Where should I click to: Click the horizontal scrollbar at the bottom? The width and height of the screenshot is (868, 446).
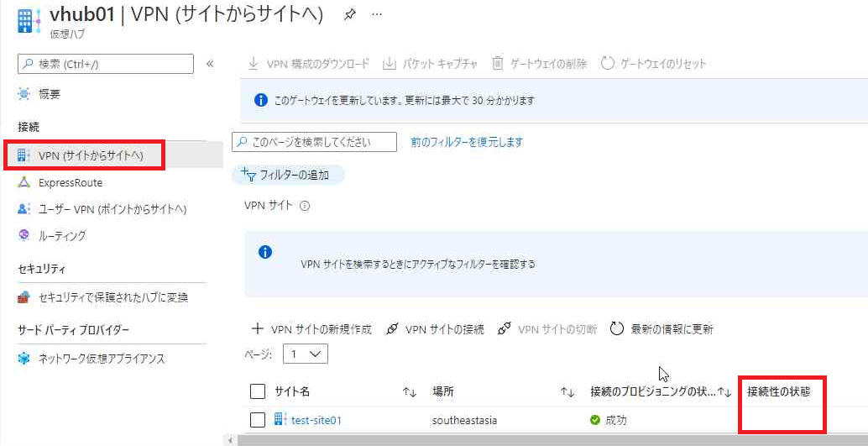pyautogui.click(x=552, y=440)
